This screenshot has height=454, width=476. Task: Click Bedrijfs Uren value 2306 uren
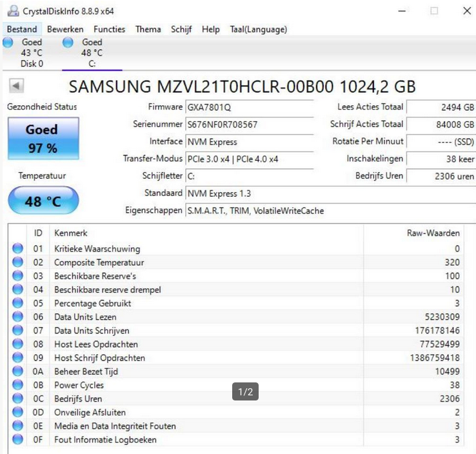441,176
